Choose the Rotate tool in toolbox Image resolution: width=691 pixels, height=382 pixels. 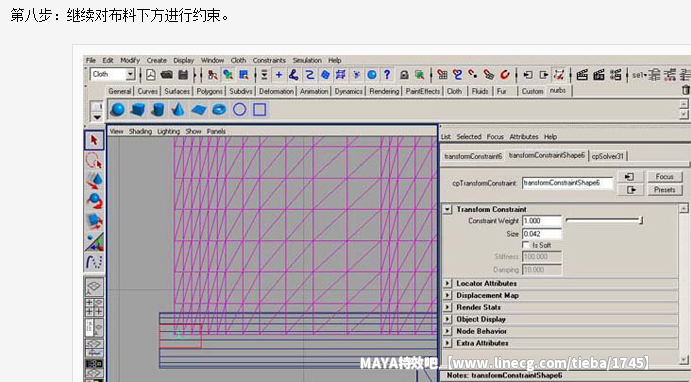[x=94, y=201]
